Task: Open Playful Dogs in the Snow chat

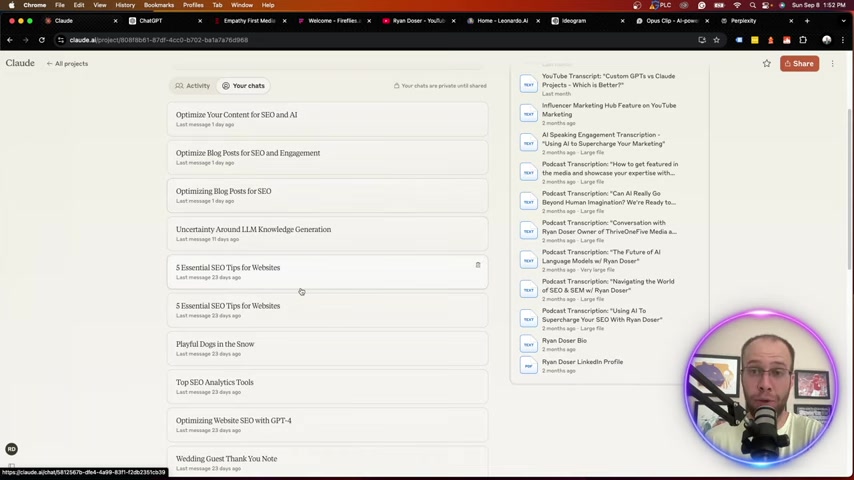Action: pos(327,348)
